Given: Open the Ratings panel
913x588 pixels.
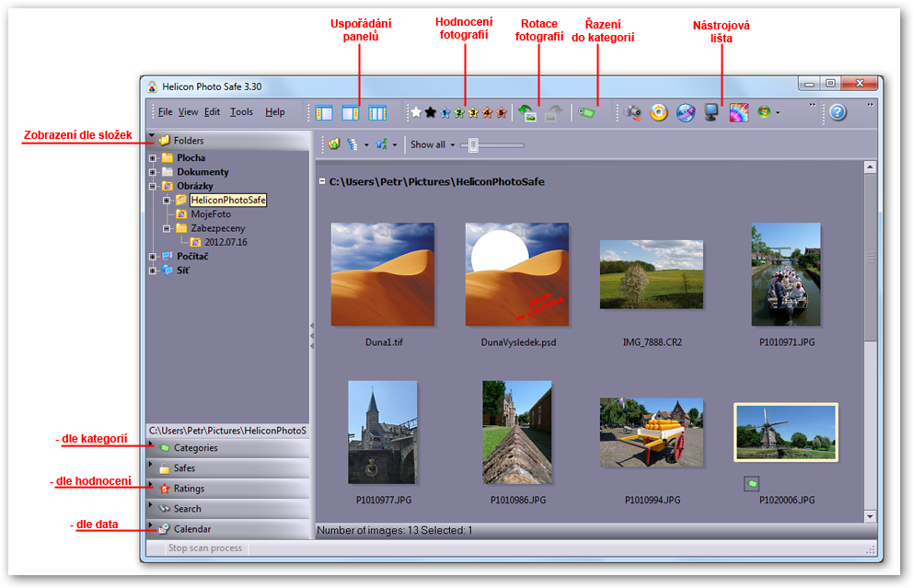Looking at the screenshot, I should click(228, 489).
